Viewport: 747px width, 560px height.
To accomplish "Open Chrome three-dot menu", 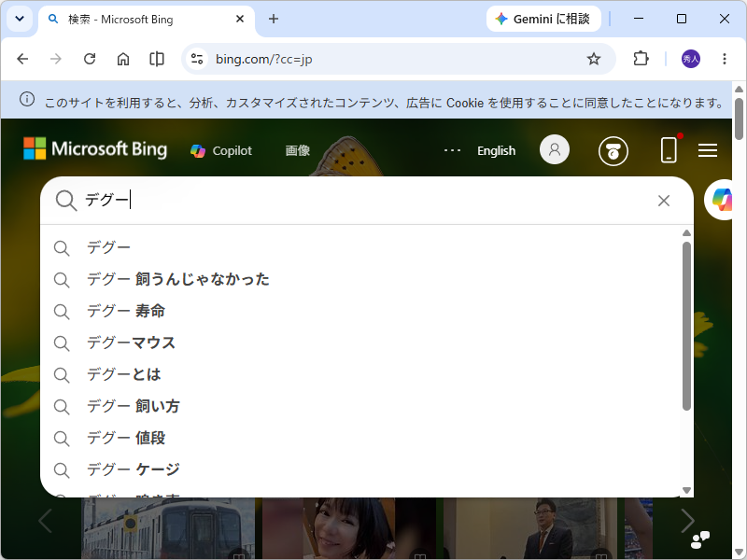I will coord(725,59).
